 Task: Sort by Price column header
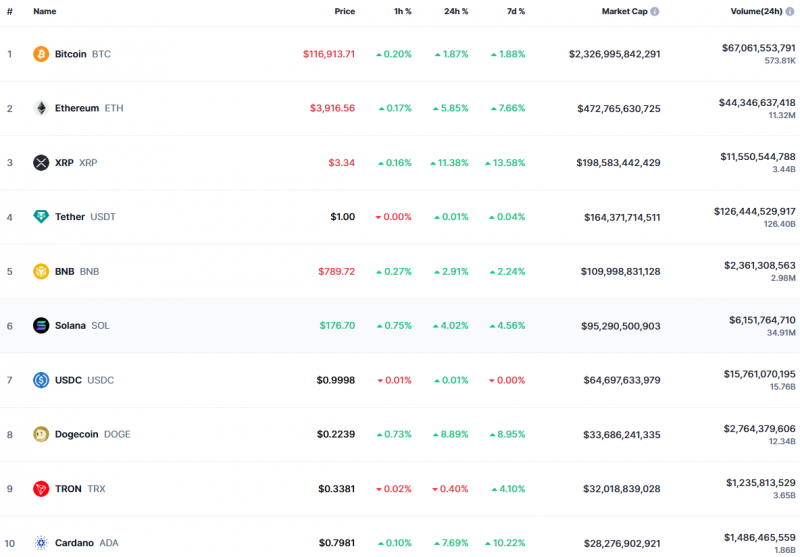click(344, 11)
